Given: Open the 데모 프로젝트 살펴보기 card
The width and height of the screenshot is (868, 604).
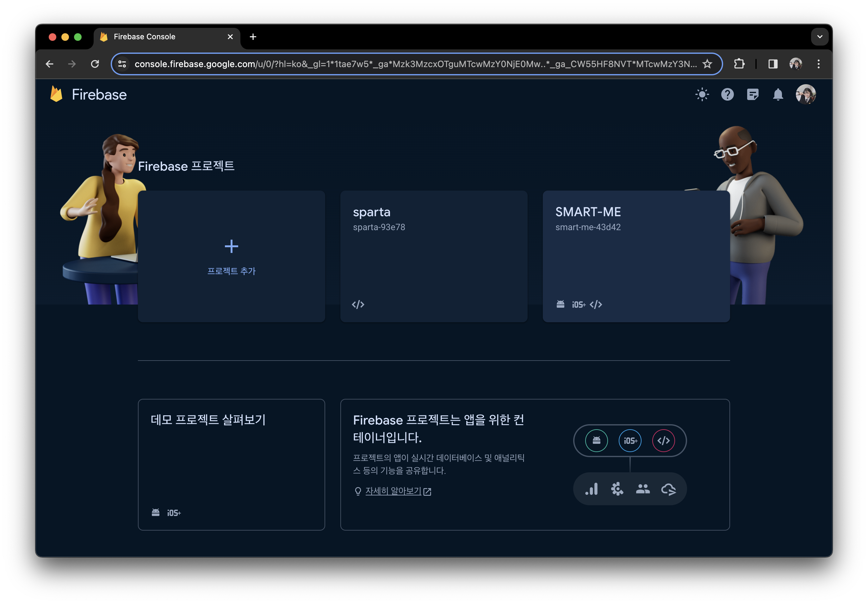Looking at the screenshot, I should tap(231, 464).
